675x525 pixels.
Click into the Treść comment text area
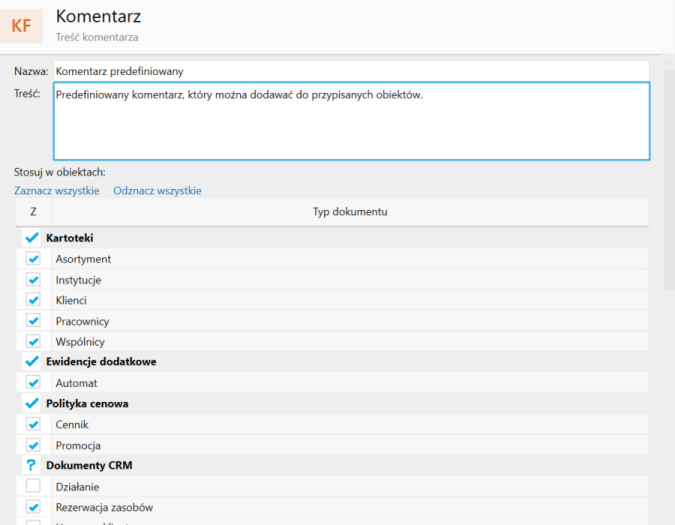(350, 120)
